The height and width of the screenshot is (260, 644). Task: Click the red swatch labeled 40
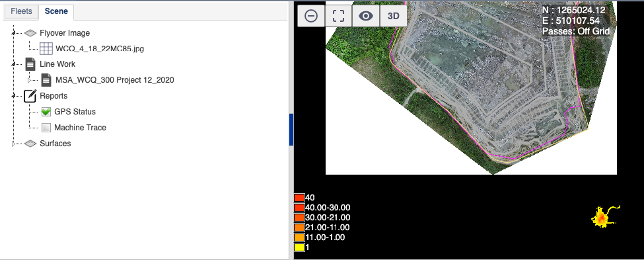point(299,197)
